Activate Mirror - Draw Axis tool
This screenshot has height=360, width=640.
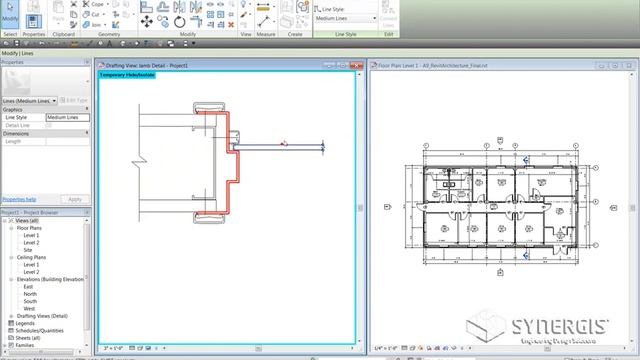pyautogui.click(x=196, y=7)
